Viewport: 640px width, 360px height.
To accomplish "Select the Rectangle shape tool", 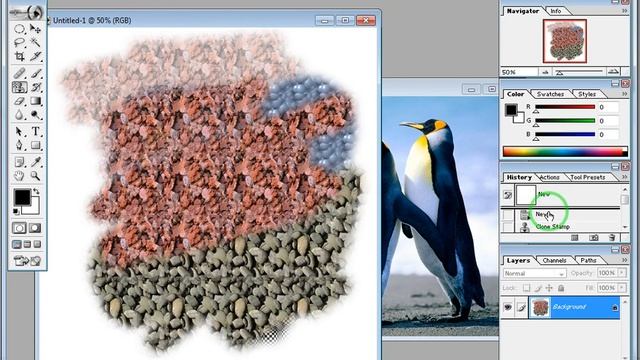I will [36, 145].
